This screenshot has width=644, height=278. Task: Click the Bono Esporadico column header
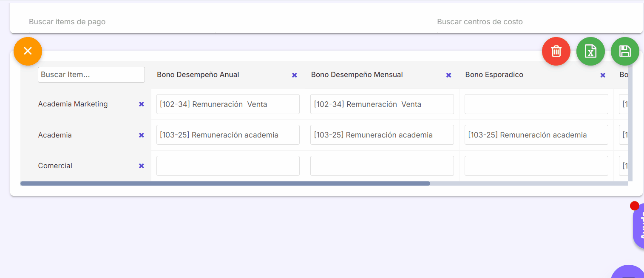coord(494,75)
